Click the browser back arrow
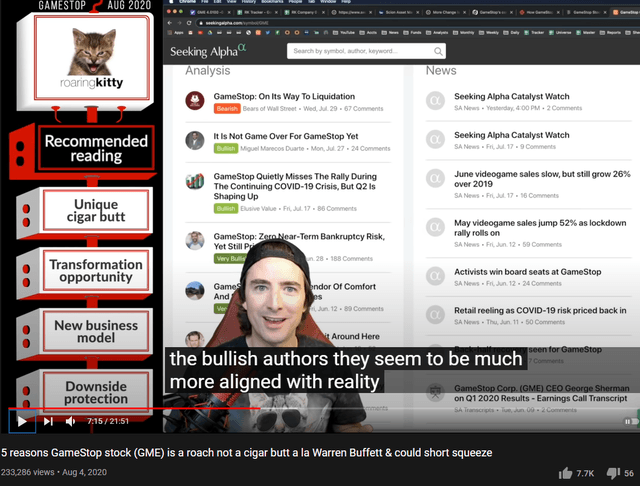 point(170,23)
